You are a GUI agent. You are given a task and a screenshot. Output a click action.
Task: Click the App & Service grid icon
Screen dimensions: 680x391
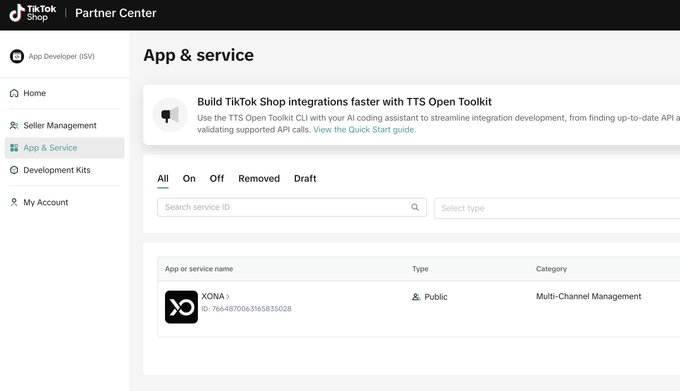(14, 148)
